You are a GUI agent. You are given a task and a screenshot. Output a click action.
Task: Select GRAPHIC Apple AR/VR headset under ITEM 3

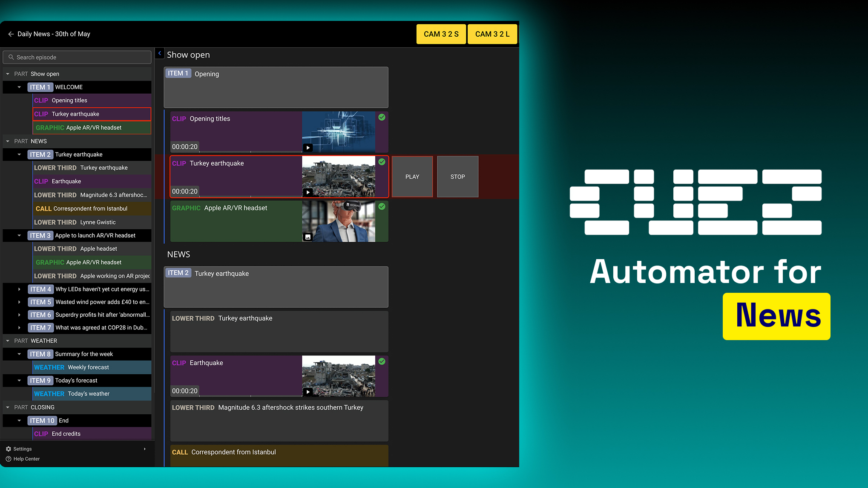[x=92, y=262]
